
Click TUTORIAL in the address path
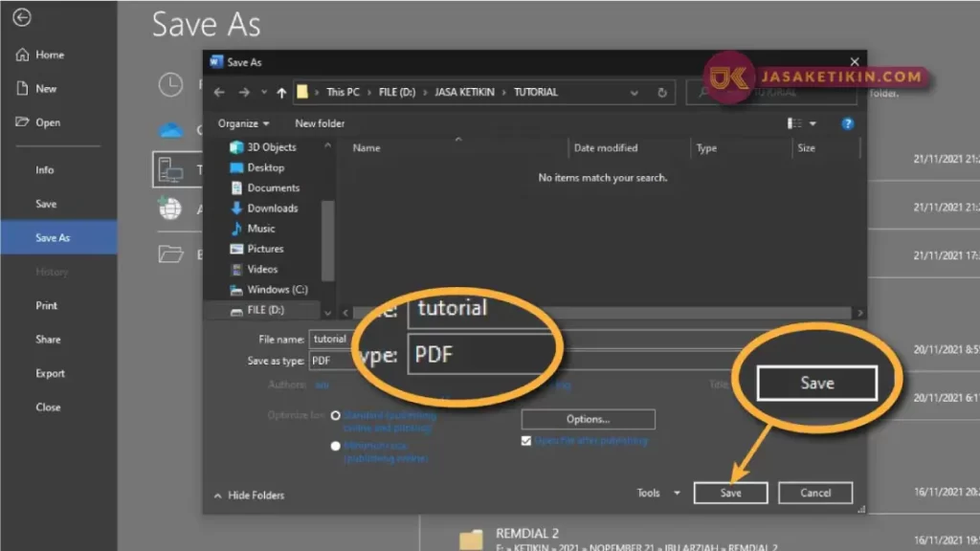coord(536,92)
